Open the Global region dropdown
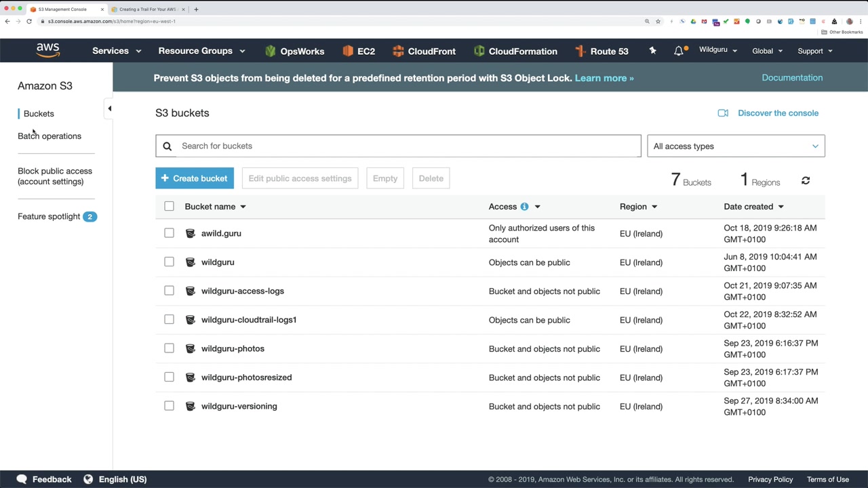Image resolution: width=868 pixels, height=488 pixels. (767, 51)
